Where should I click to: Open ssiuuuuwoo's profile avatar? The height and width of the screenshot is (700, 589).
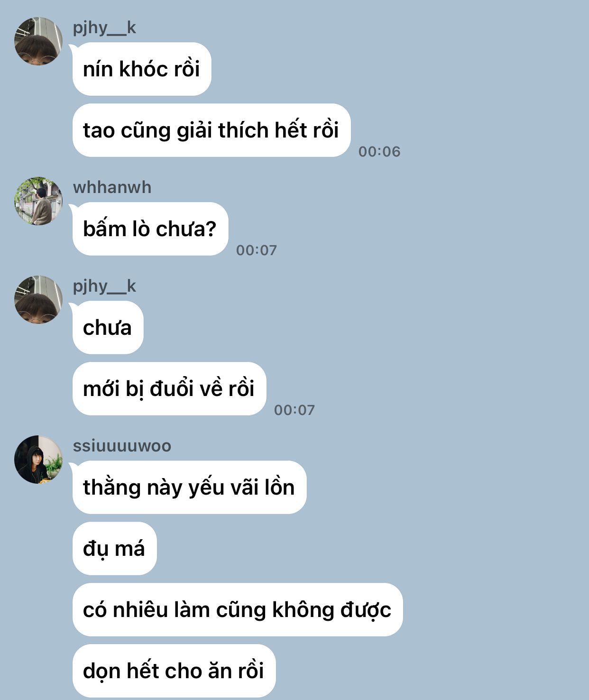(x=38, y=460)
